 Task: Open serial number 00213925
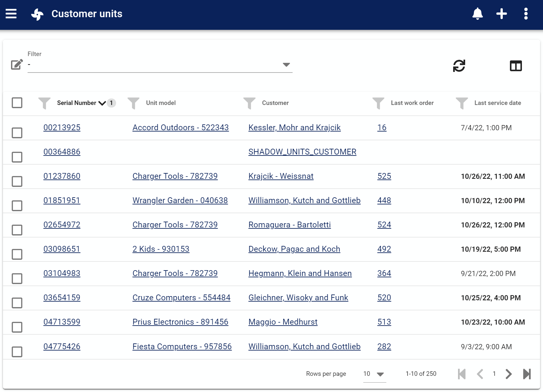pos(62,127)
